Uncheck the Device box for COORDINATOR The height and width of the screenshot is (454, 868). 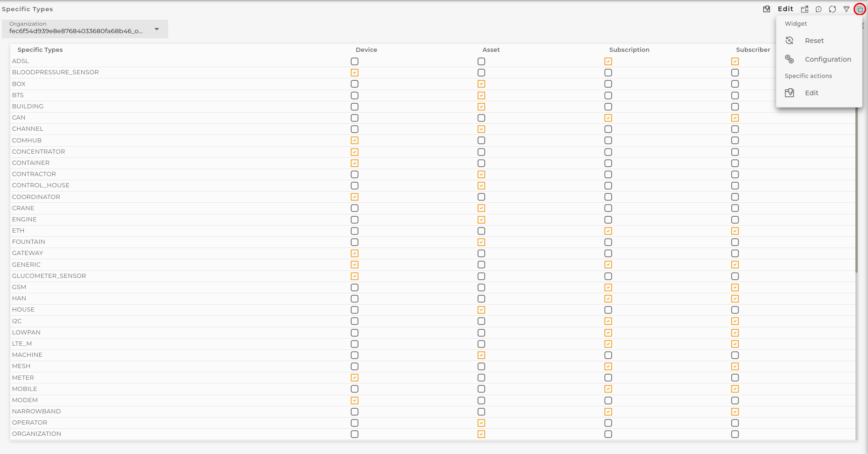354,197
